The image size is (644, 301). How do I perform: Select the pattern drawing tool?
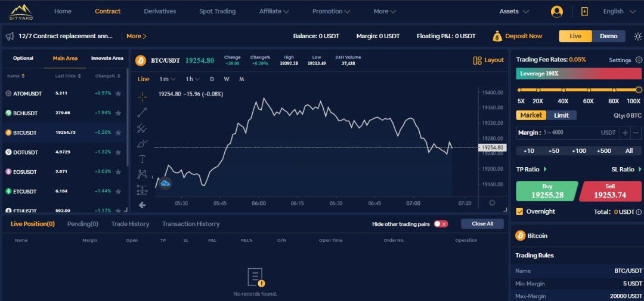point(142,174)
